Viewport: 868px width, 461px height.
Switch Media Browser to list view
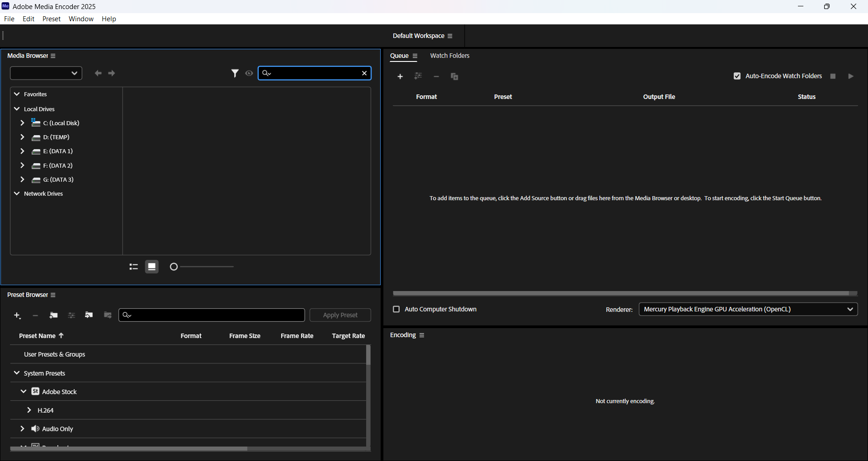coord(133,267)
